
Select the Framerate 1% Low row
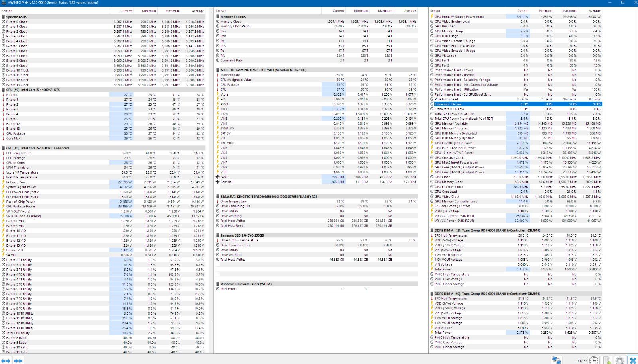click(x=516, y=104)
